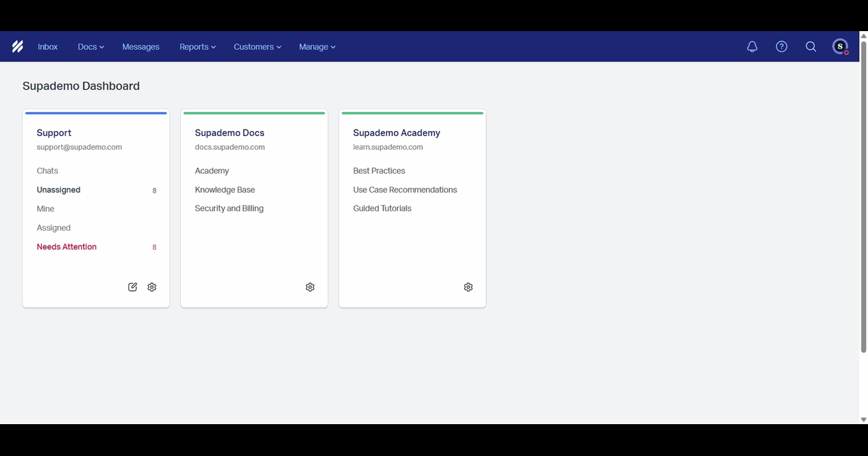Open the Supademo Academy title link

[396, 133]
